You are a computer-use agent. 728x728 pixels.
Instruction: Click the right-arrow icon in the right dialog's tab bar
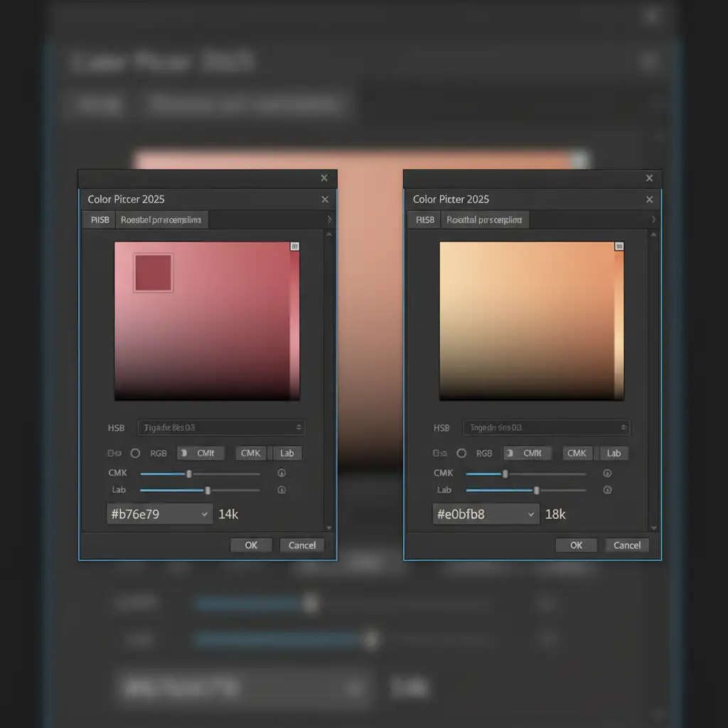[x=653, y=220]
